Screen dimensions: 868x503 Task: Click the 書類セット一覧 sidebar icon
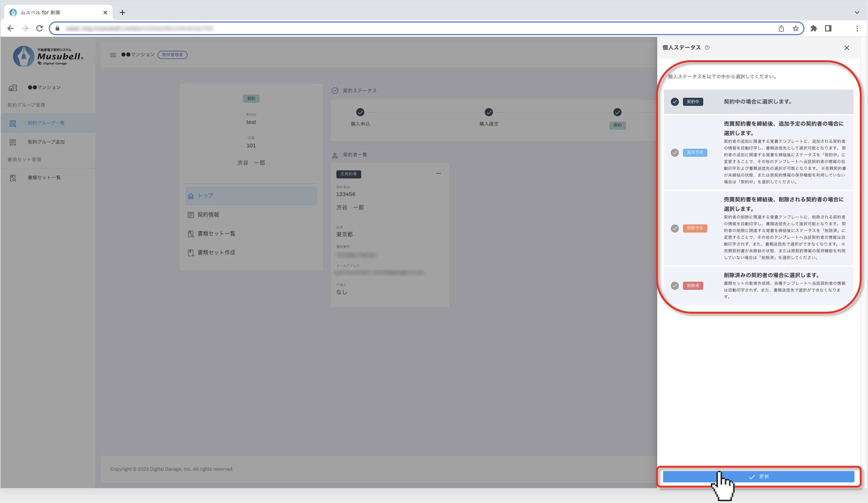point(13,178)
